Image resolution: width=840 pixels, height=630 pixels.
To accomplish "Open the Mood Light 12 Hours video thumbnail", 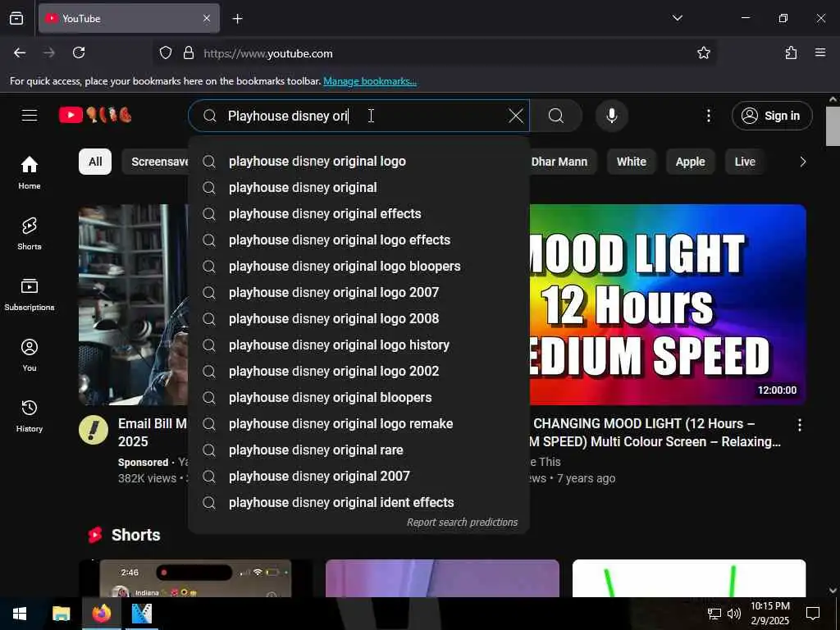I will point(668,304).
